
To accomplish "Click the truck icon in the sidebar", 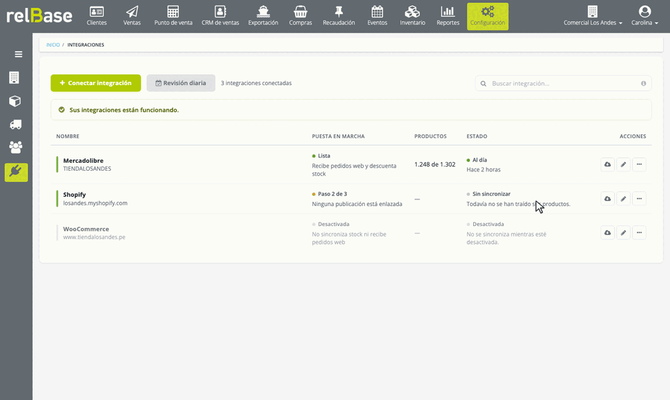I will tap(15, 124).
